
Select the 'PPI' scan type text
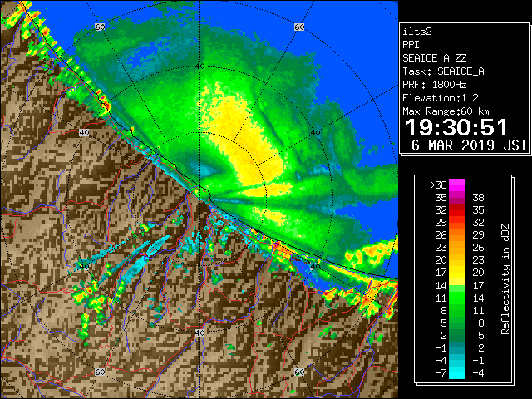(411, 45)
